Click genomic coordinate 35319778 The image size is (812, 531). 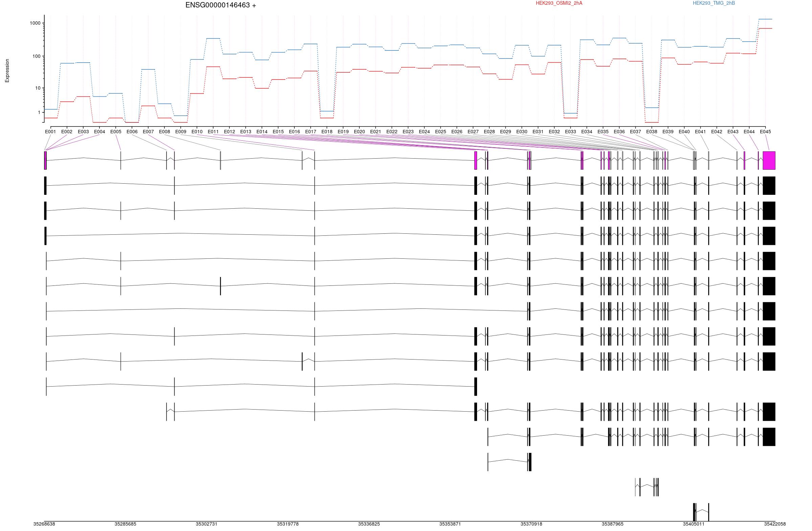288,524
